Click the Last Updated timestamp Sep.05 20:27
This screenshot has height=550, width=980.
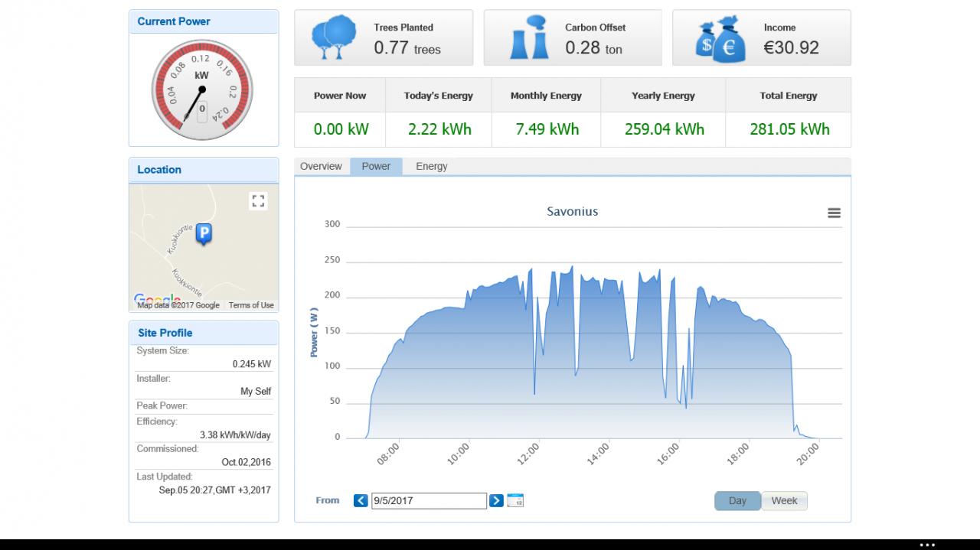pos(214,490)
